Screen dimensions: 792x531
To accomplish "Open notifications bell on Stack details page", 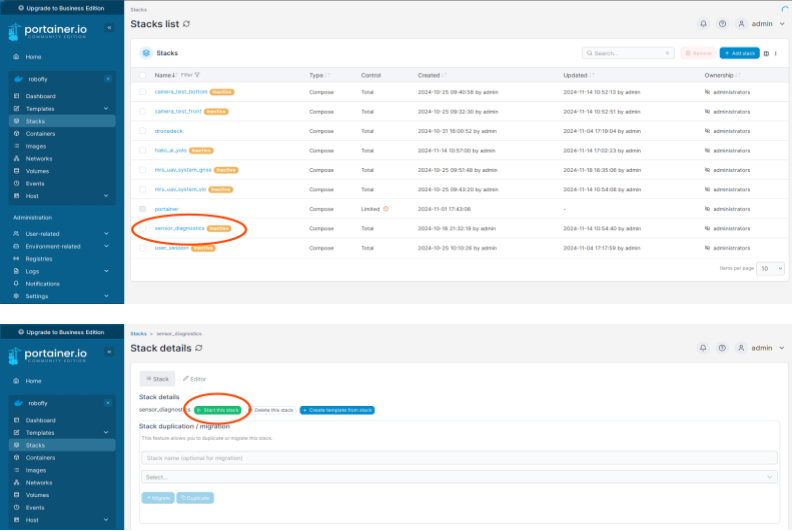I will point(703,348).
